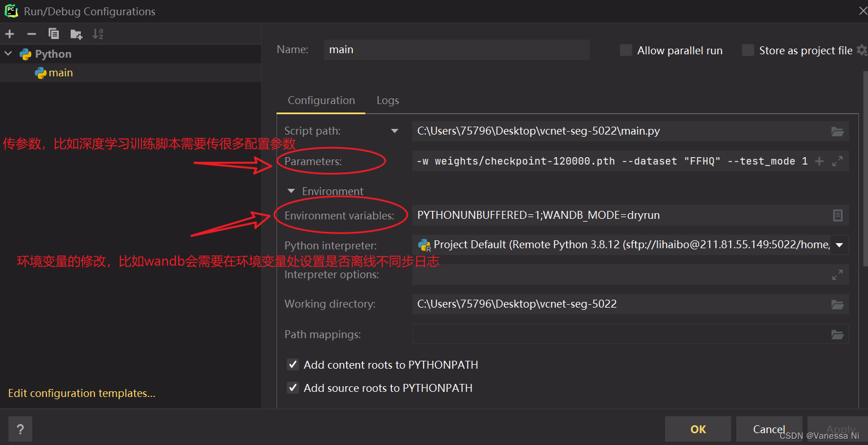Copy the main configuration
The height and width of the screenshot is (445, 868).
click(x=53, y=34)
